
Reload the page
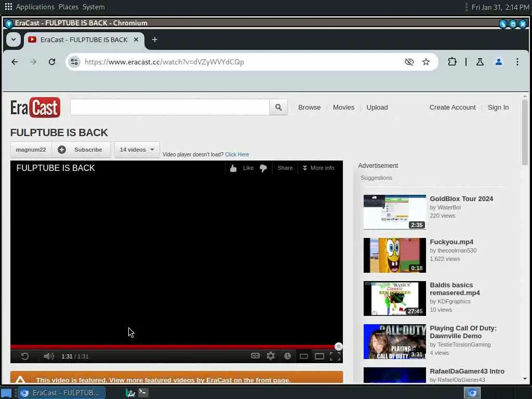click(51, 62)
